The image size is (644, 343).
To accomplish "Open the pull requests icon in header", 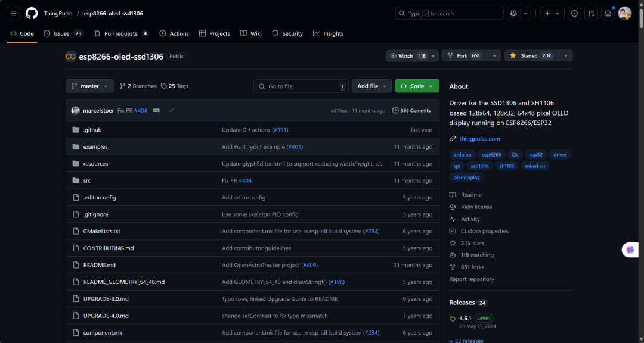I will tap(591, 13).
